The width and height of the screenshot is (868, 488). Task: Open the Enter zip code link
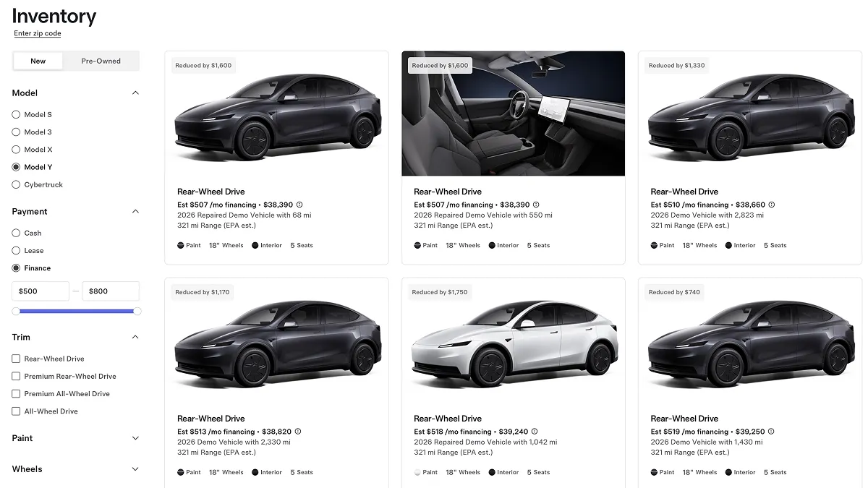pos(36,33)
